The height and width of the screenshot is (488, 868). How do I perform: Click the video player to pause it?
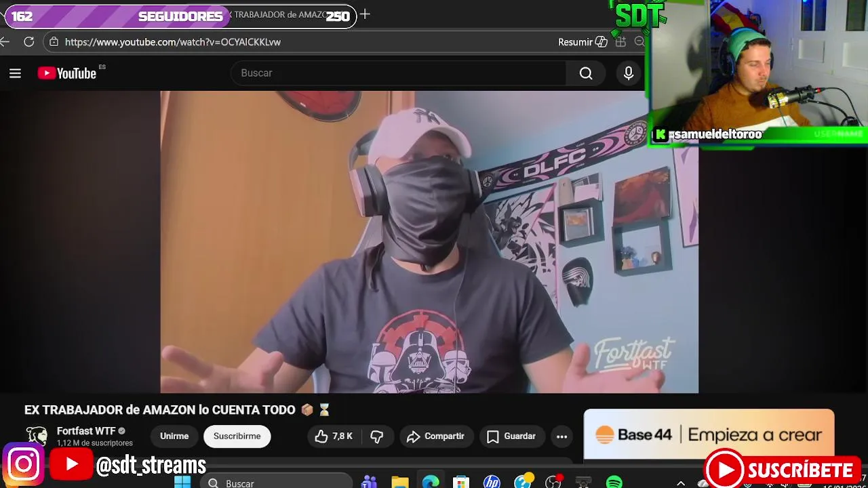pos(429,242)
